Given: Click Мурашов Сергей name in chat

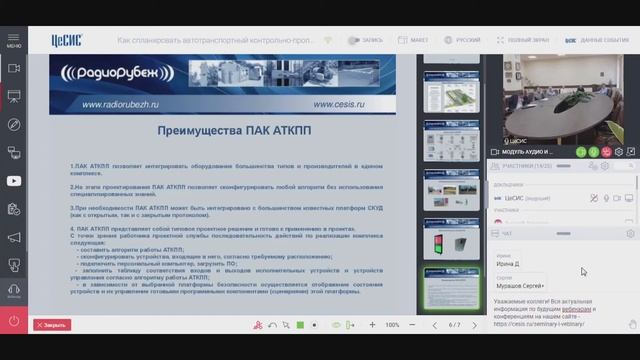Looking at the screenshot, I should (x=520, y=286).
